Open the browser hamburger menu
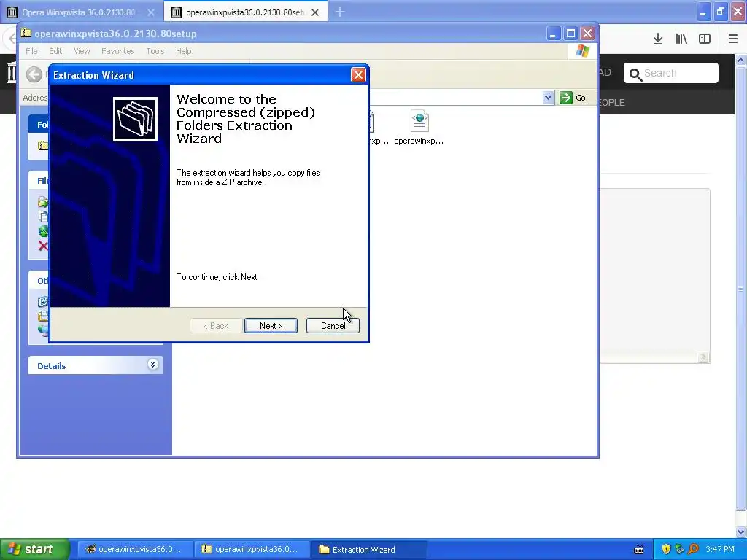 732,39
